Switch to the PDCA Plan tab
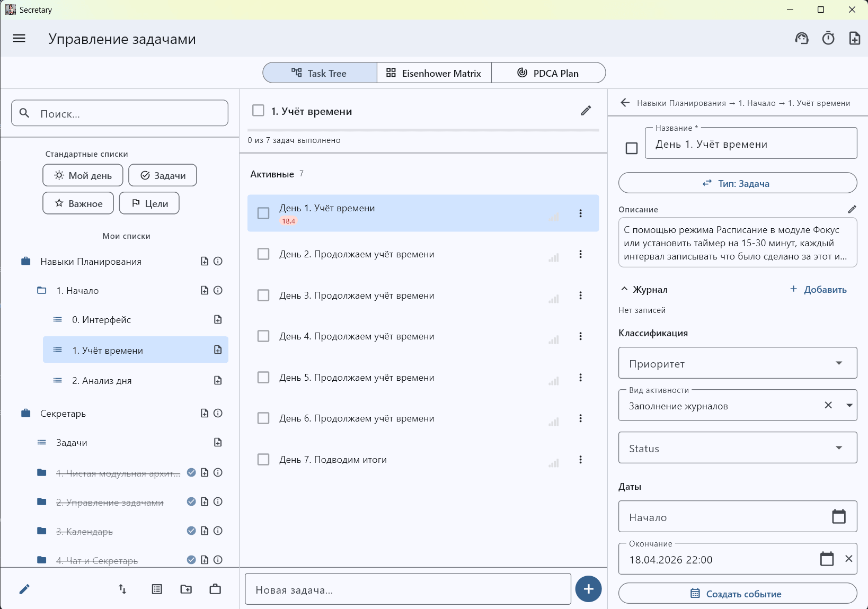868x609 pixels. click(x=548, y=73)
